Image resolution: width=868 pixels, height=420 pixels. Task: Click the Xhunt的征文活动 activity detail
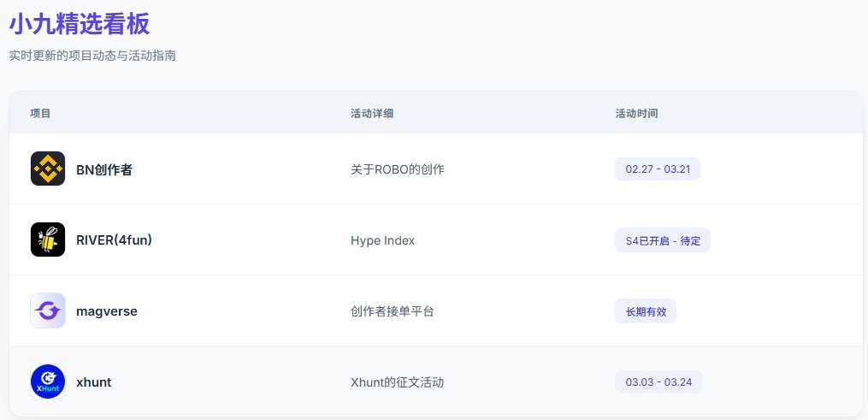[397, 382]
